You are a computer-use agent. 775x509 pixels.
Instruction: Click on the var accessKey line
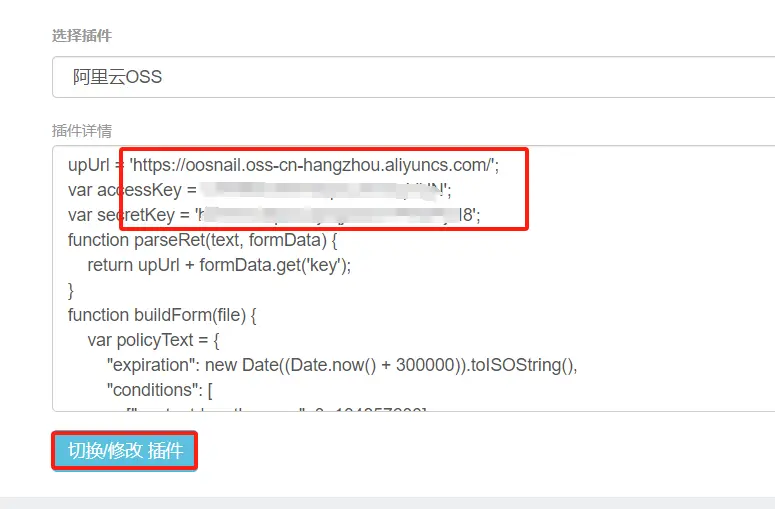point(259,190)
